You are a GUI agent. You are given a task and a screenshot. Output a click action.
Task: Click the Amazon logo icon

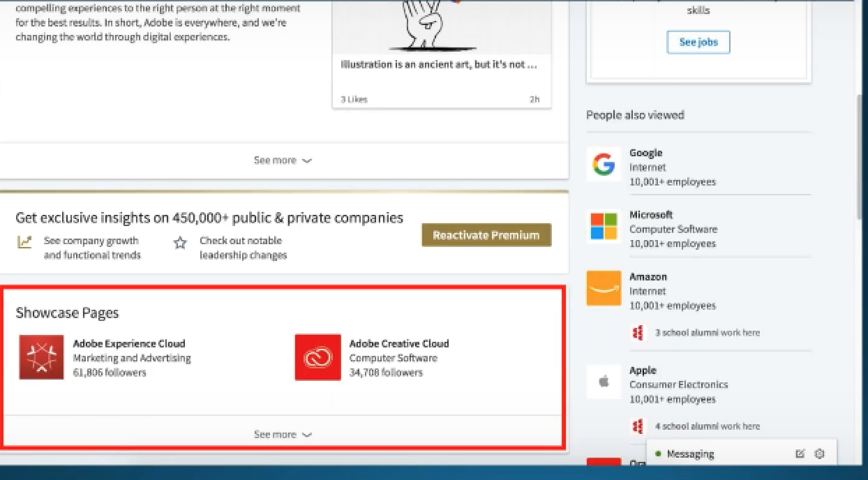click(604, 288)
